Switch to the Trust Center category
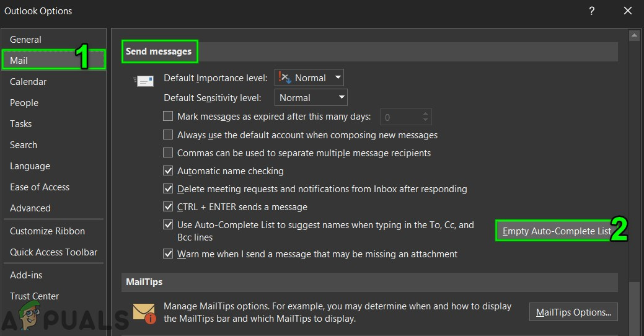The image size is (644, 336). coord(35,296)
